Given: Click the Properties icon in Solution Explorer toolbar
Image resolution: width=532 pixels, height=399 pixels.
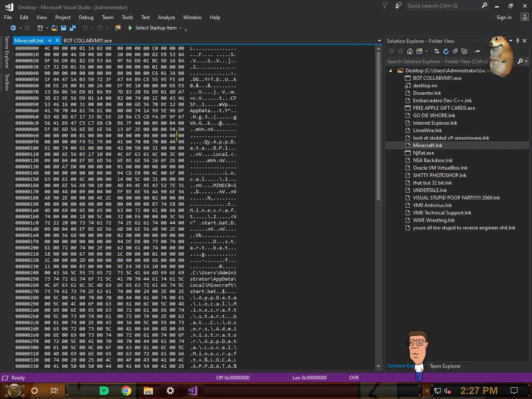Looking at the screenshot, I should [477, 51].
